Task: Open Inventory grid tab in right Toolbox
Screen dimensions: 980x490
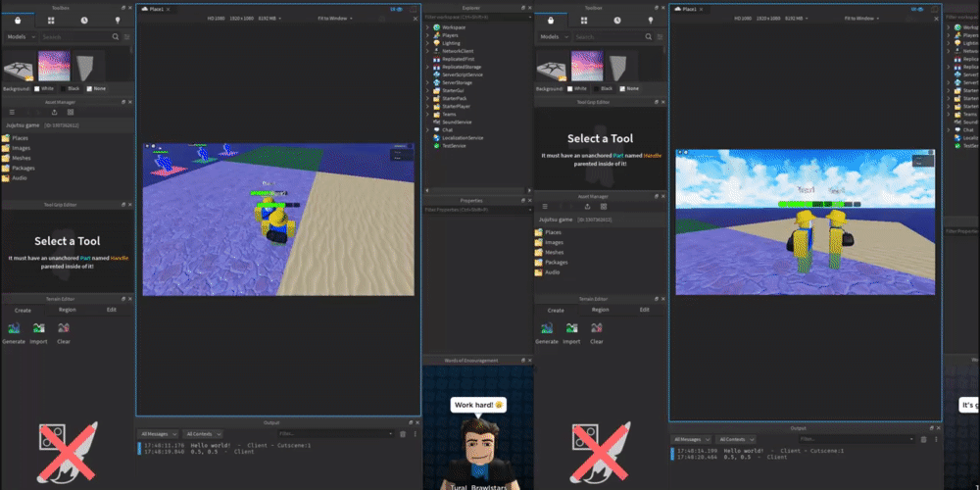Action: 584,21
